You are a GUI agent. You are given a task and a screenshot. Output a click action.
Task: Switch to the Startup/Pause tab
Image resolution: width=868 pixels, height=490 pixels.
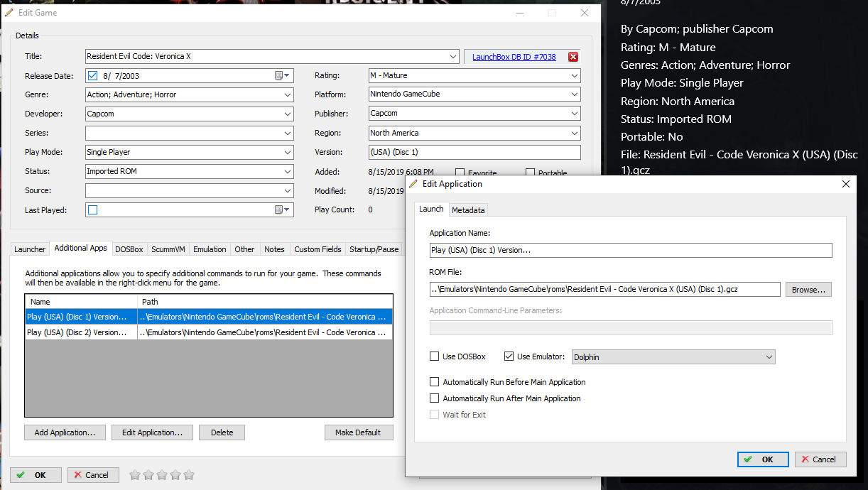[374, 249]
